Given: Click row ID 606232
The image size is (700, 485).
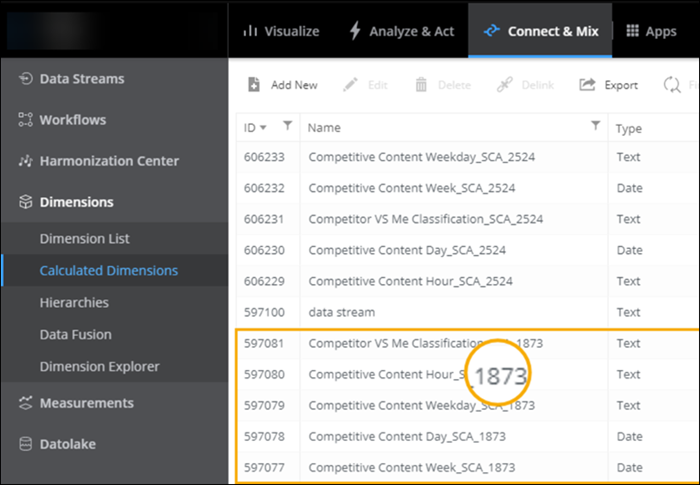Looking at the screenshot, I should [x=264, y=188].
